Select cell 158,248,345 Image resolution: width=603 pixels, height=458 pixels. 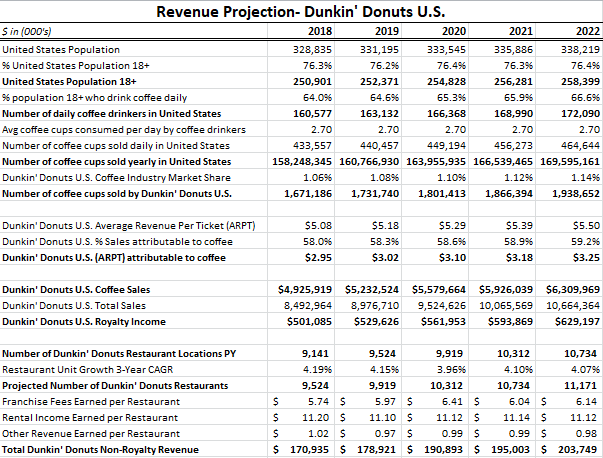coord(302,162)
